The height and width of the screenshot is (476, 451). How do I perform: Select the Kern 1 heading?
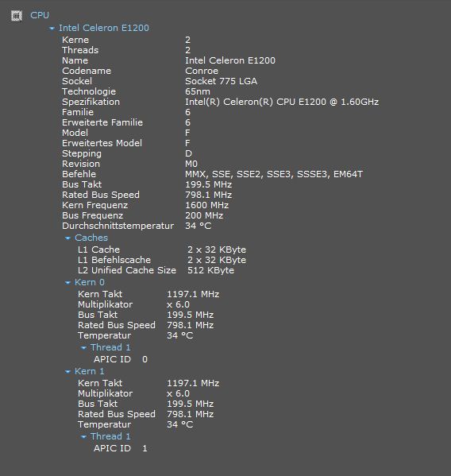tap(90, 371)
